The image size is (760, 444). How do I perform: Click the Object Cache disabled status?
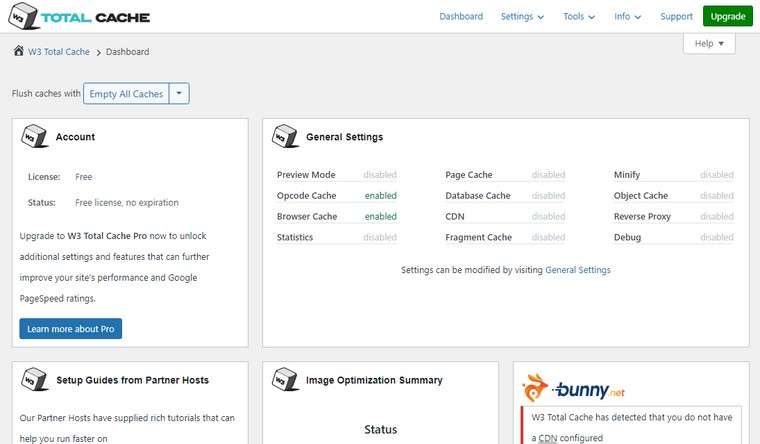point(717,195)
